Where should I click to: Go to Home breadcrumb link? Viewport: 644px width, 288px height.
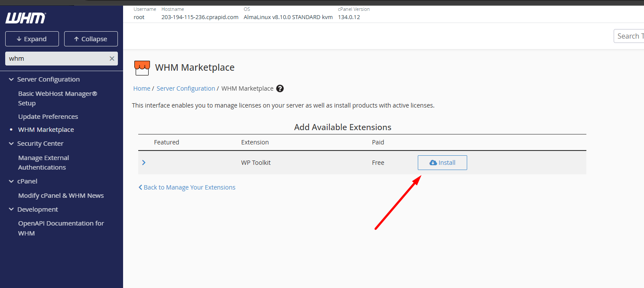pyautogui.click(x=141, y=88)
